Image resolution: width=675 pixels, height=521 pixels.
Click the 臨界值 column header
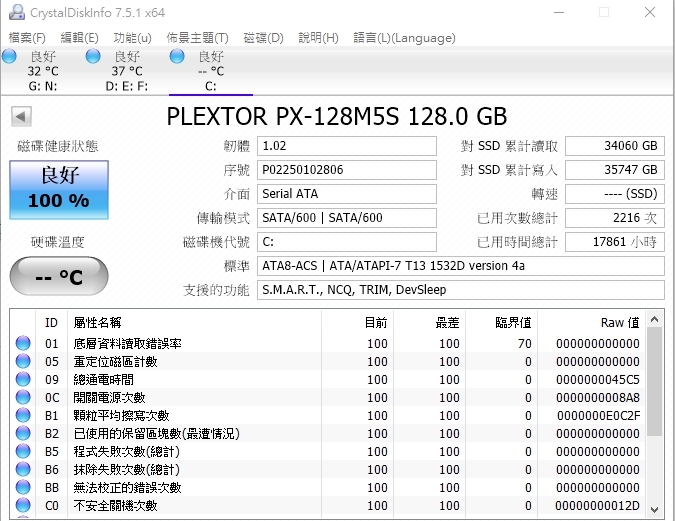[x=502, y=323]
